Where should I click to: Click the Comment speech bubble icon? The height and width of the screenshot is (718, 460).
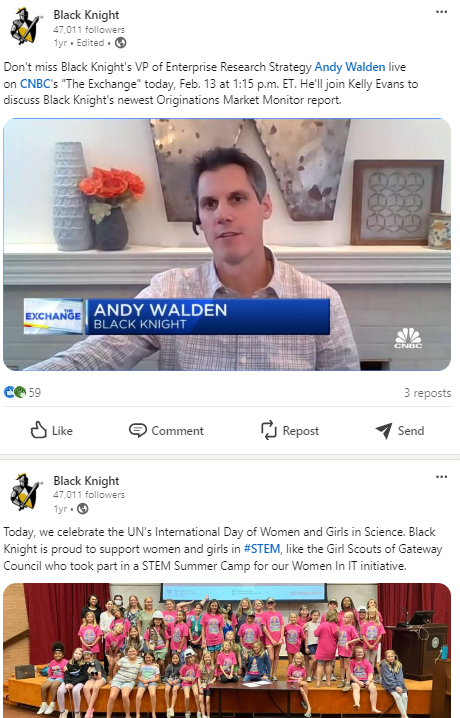pyautogui.click(x=137, y=430)
